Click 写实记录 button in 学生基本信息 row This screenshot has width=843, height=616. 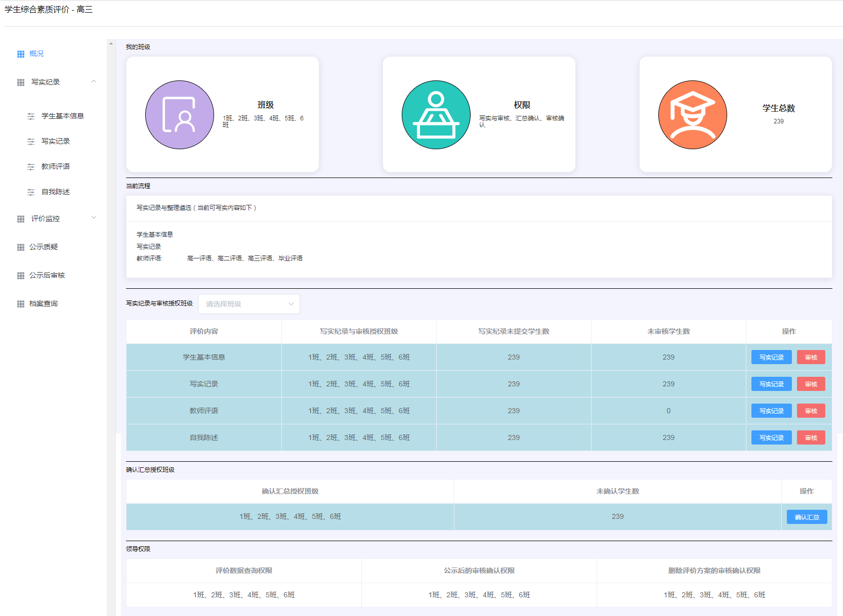[772, 357]
